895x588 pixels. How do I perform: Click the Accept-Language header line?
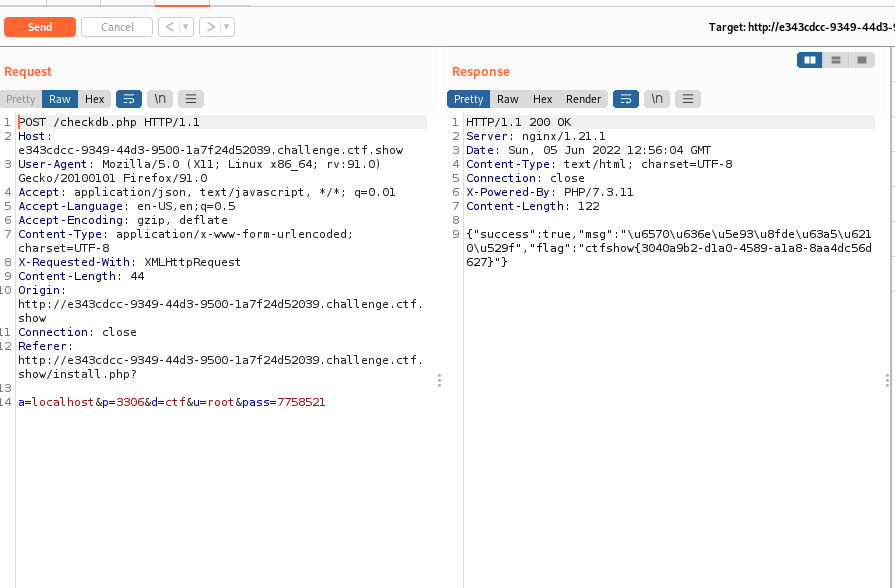point(126,206)
